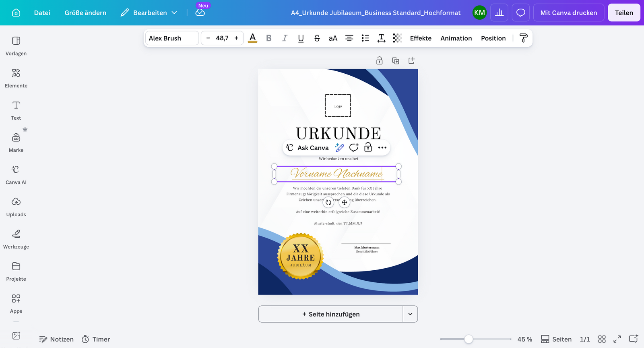Click the copy style paint roller icon
This screenshot has height=348, width=644.
(x=524, y=38)
